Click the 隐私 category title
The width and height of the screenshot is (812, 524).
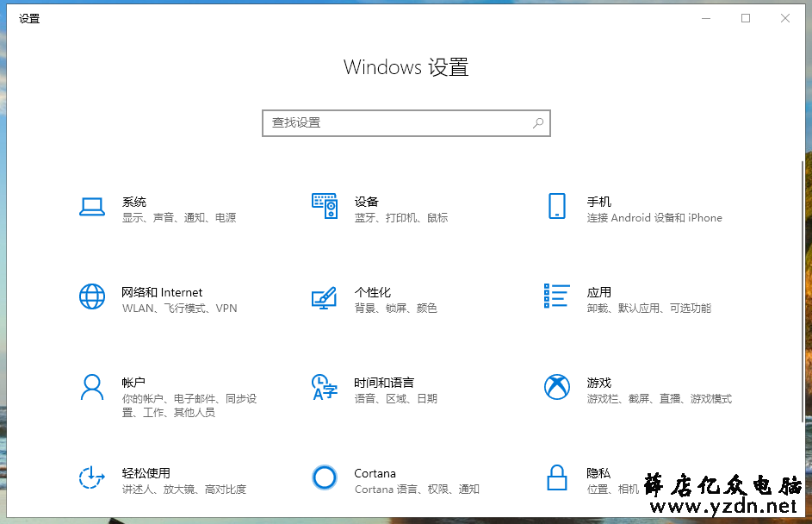pyautogui.click(x=598, y=473)
